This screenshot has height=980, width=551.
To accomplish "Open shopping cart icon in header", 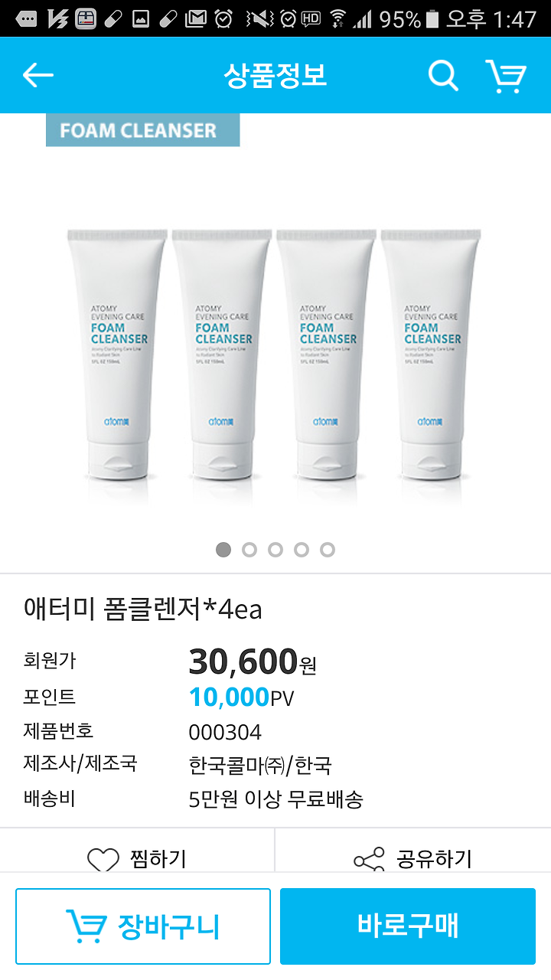I will (x=506, y=76).
